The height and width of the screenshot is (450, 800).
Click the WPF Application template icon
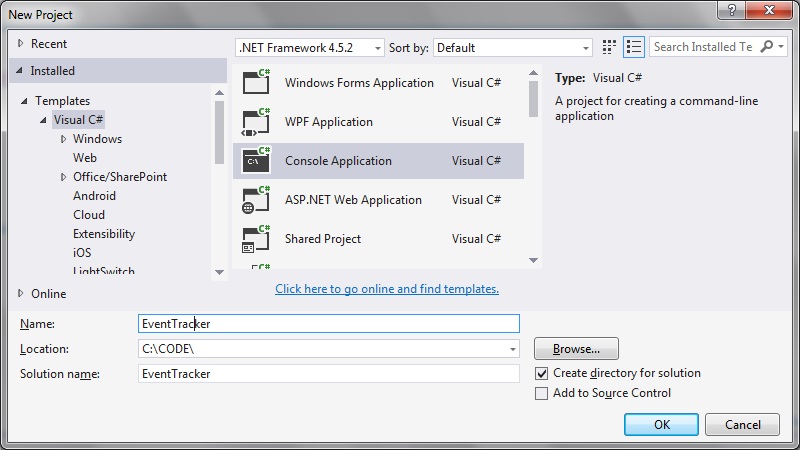click(256, 122)
